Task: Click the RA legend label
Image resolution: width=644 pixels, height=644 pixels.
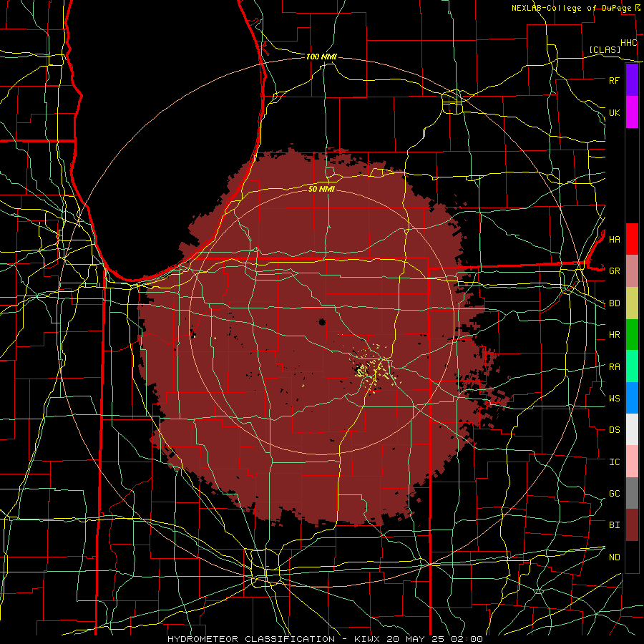Action: (x=614, y=367)
